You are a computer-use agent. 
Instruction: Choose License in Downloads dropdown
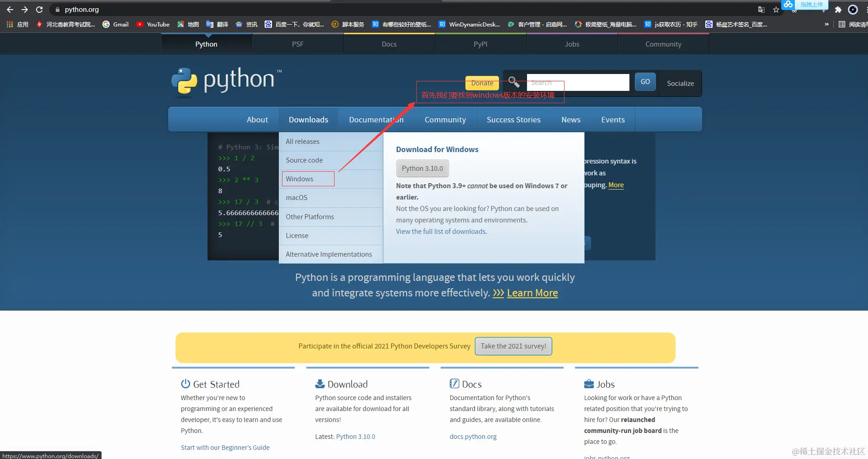tap(331, 236)
